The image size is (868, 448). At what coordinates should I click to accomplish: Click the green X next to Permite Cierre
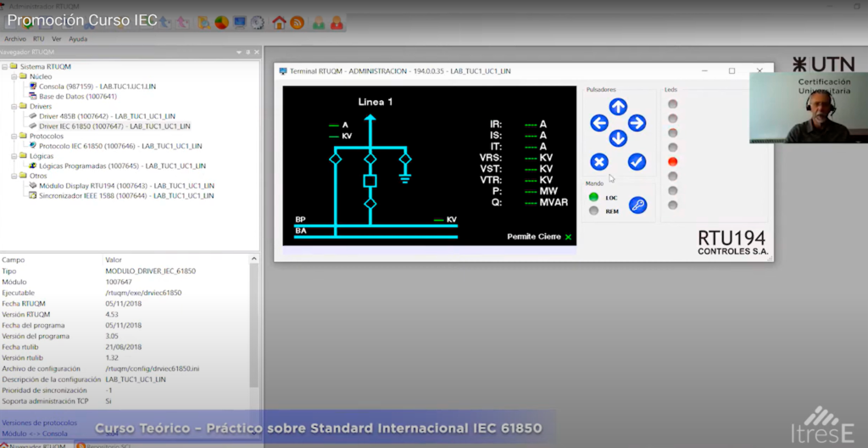coord(568,237)
